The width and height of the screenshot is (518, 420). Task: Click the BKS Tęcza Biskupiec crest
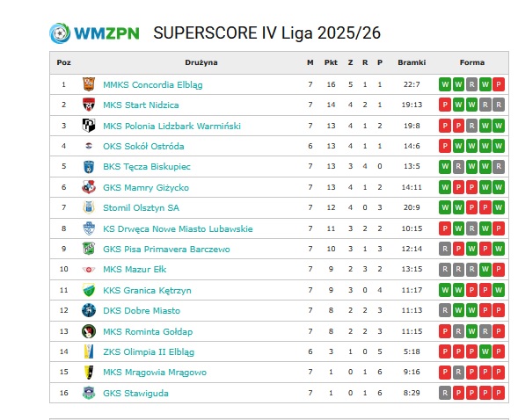pos(89,167)
